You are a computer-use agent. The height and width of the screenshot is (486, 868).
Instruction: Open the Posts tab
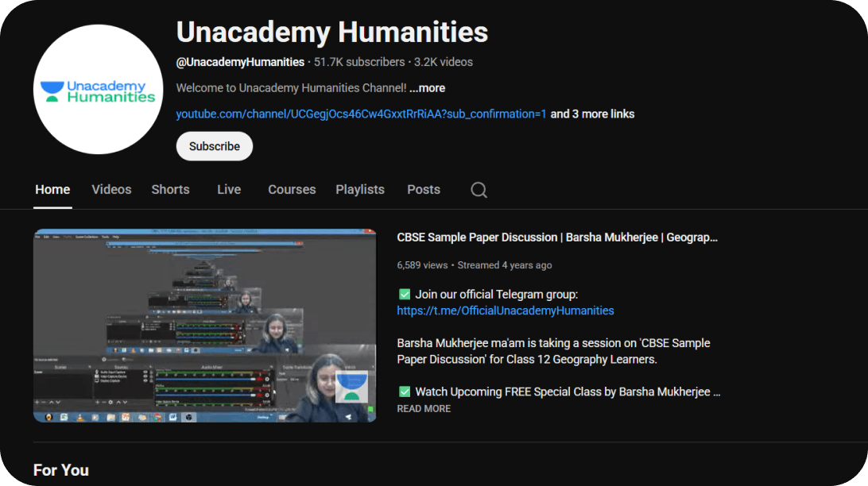(x=424, y=190)
